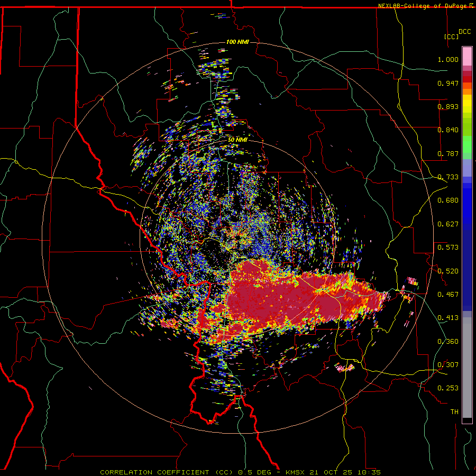The width and height of the screenshot is (476, 476).
Task: Click the 0.413 value on color scale
Action: point(448,318)
